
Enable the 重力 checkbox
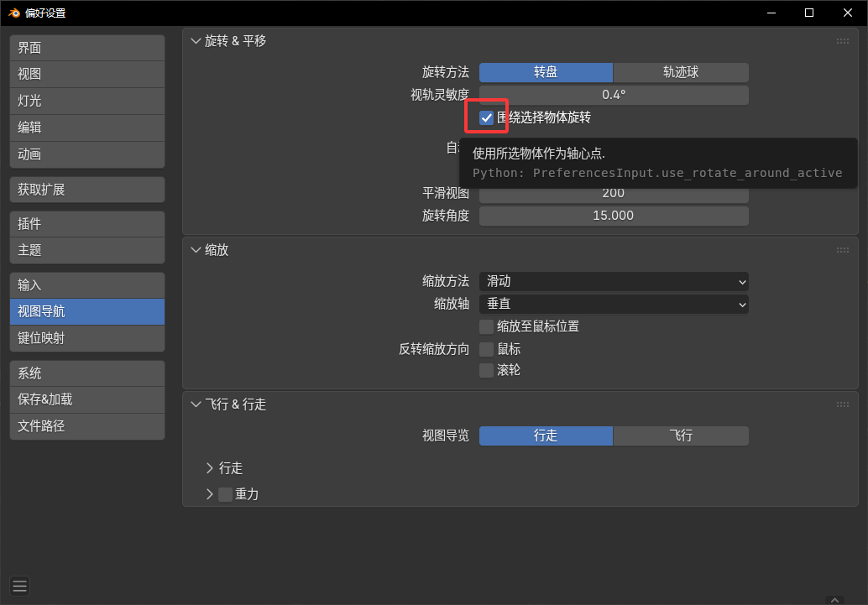click(225, 494)
